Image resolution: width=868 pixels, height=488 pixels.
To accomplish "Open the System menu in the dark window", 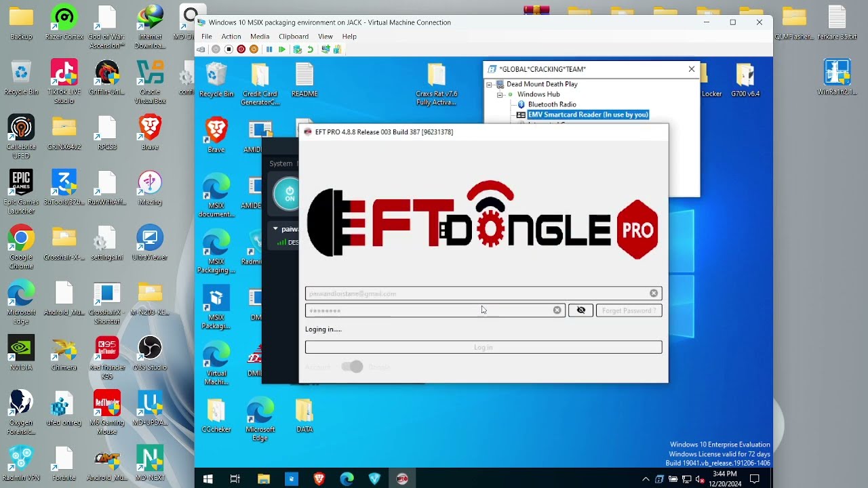I will coord(281,163).
